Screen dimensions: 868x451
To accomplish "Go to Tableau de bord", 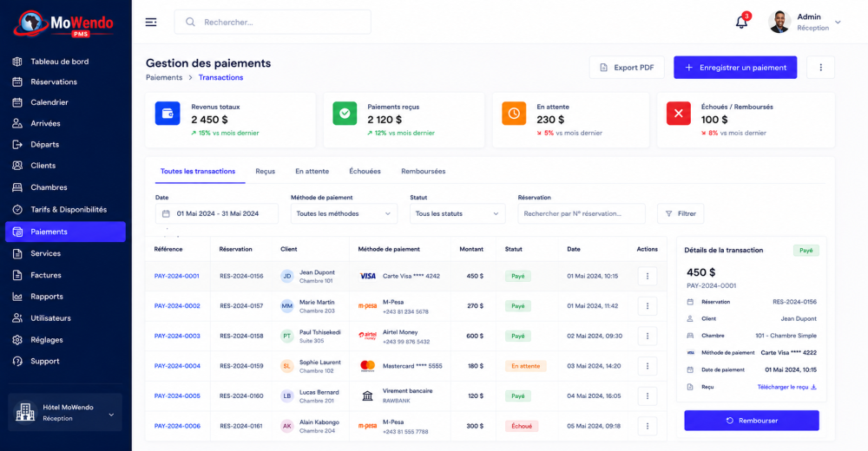I will 65,62.
